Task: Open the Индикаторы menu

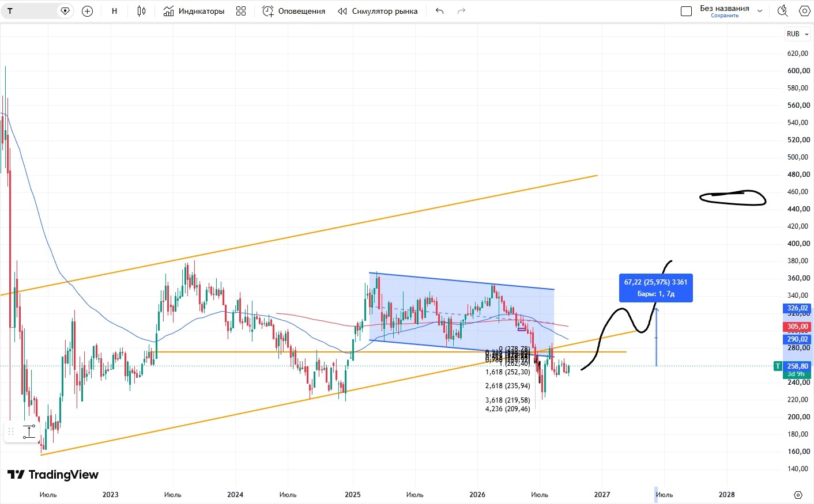Action: click(x=194, y=11)
